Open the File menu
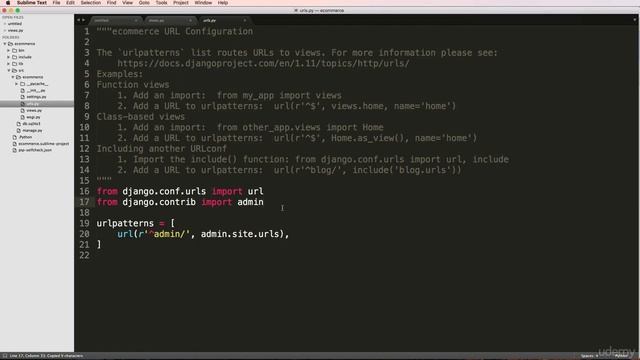640x360 pixels. coord(56,3)
